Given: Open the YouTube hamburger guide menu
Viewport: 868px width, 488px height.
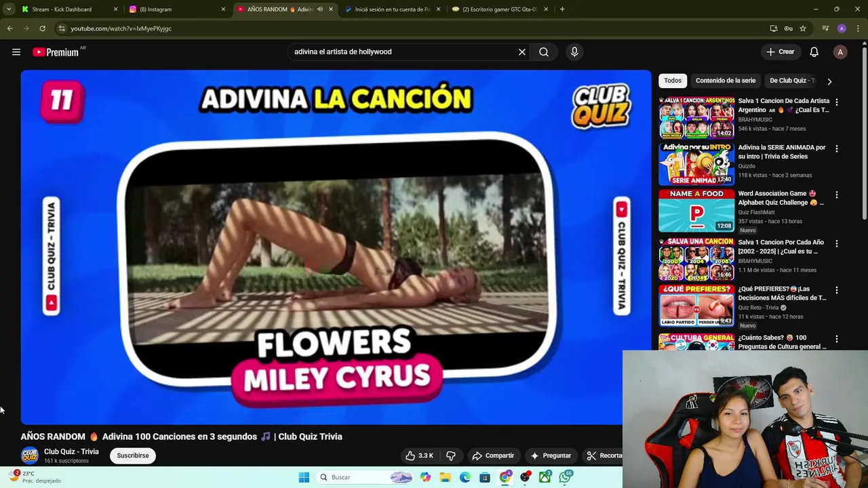Looking at the screenshot, I should tap(16, 52).
